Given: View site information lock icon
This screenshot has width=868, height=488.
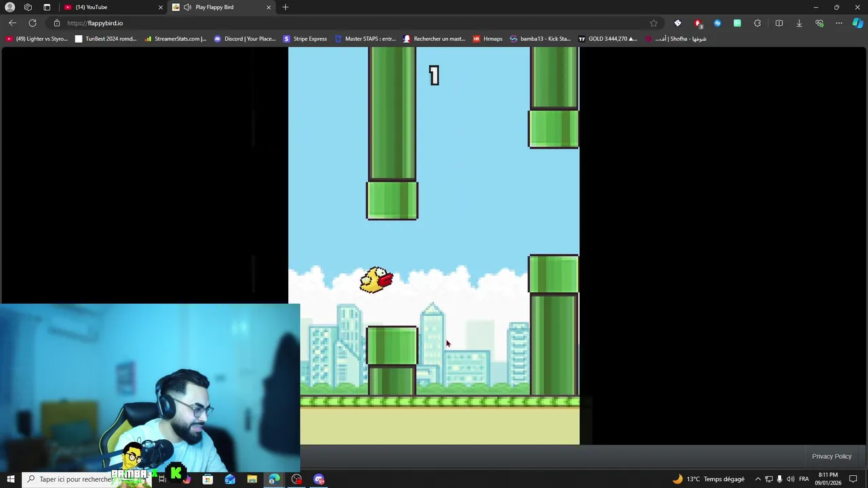Looking at the screenshot, I should [57, 23].
